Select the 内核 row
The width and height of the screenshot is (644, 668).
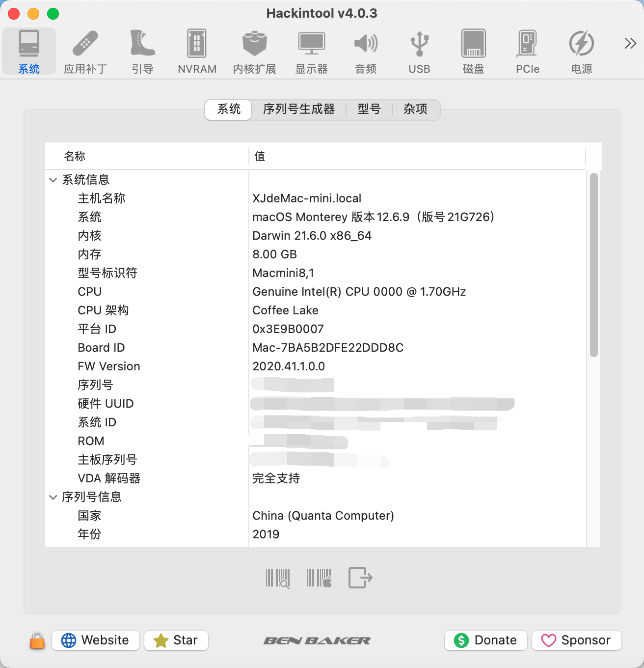click(316, 236)
